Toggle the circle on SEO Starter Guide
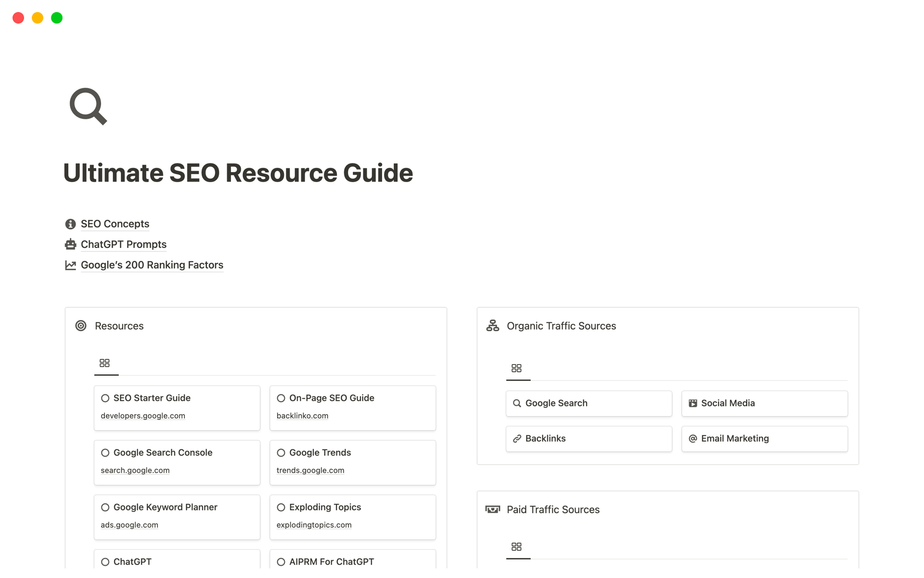The image size is (924, 578). click(105, 398)
